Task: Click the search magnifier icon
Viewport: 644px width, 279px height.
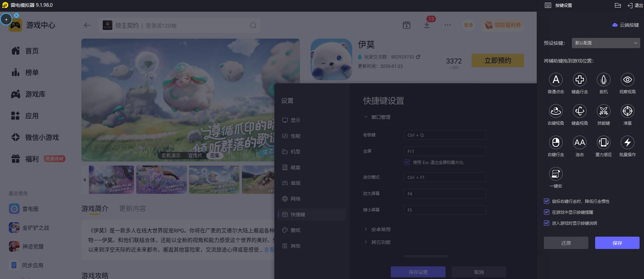Action: pyautogui.click(x=253, y=25)
